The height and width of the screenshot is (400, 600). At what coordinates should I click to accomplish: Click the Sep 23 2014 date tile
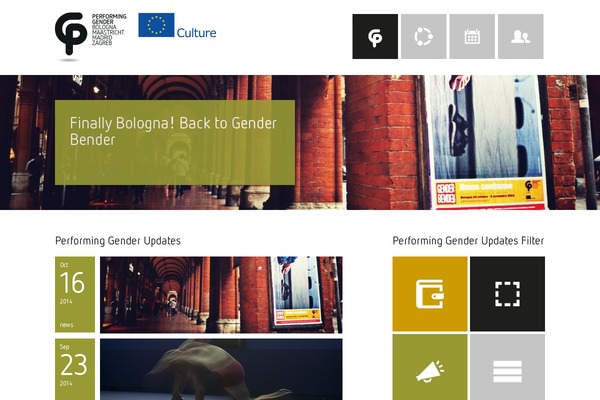coord(75,369)
